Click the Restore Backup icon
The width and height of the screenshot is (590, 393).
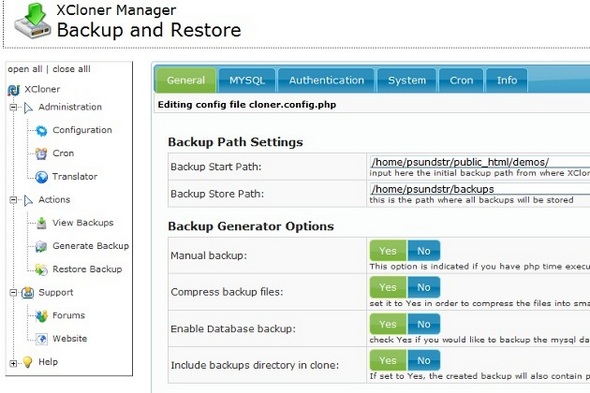pyautogui.click(x=41, y=270)
